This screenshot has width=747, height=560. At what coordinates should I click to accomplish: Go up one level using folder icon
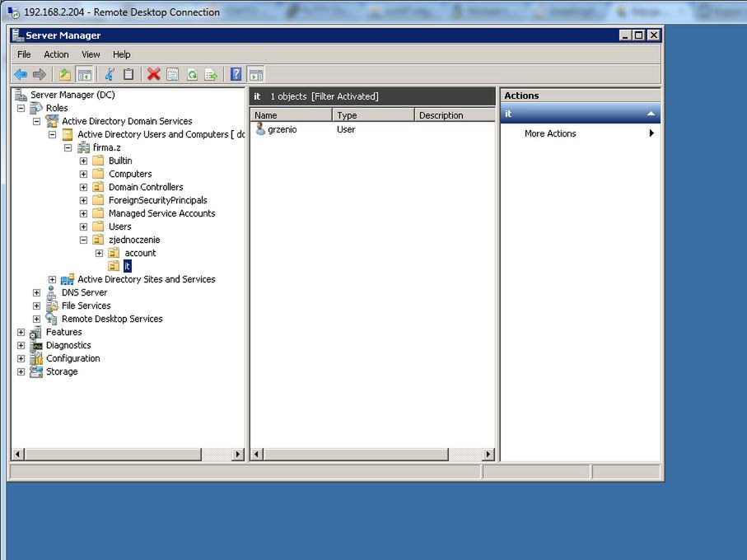click(65, 74)
